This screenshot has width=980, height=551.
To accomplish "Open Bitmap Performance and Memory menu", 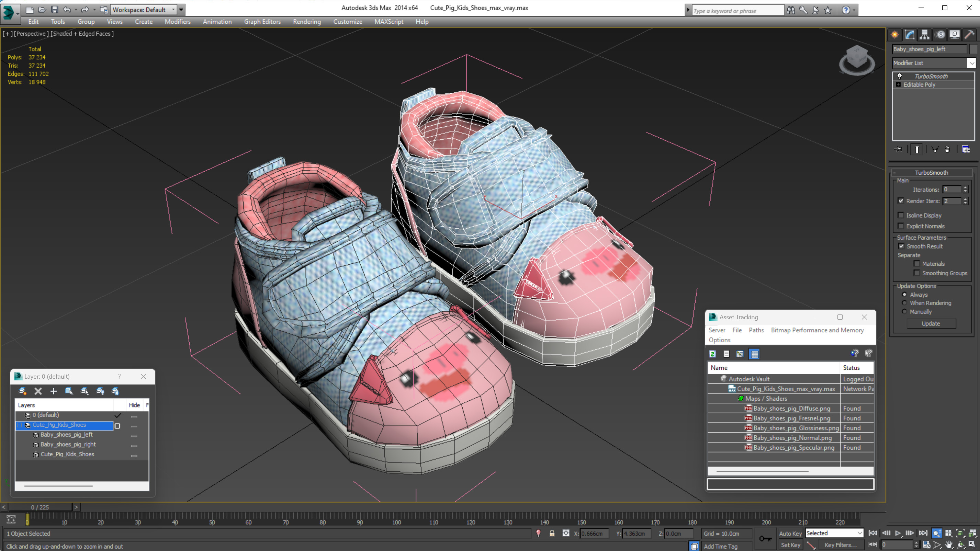I will [817, 330].
